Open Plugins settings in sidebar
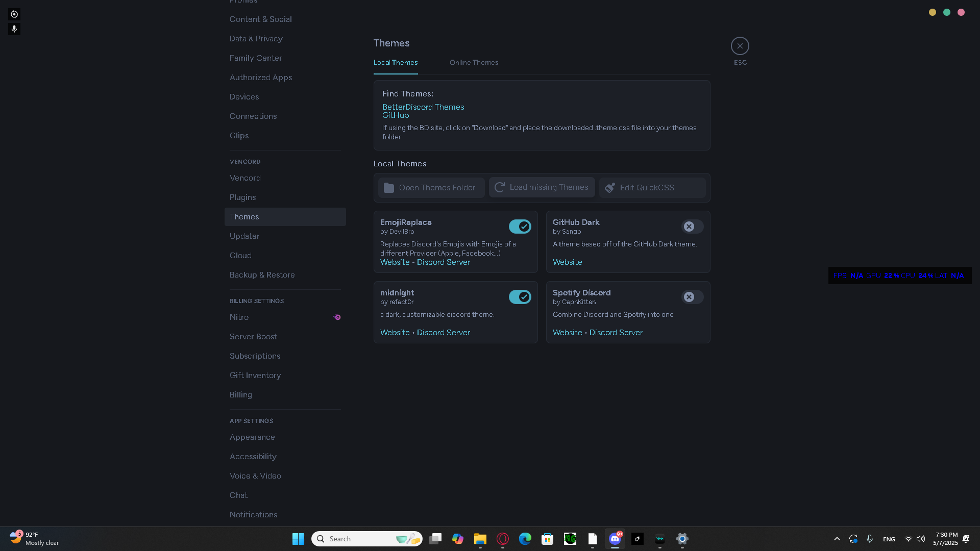The image size is (980, 551). [242, 197]
